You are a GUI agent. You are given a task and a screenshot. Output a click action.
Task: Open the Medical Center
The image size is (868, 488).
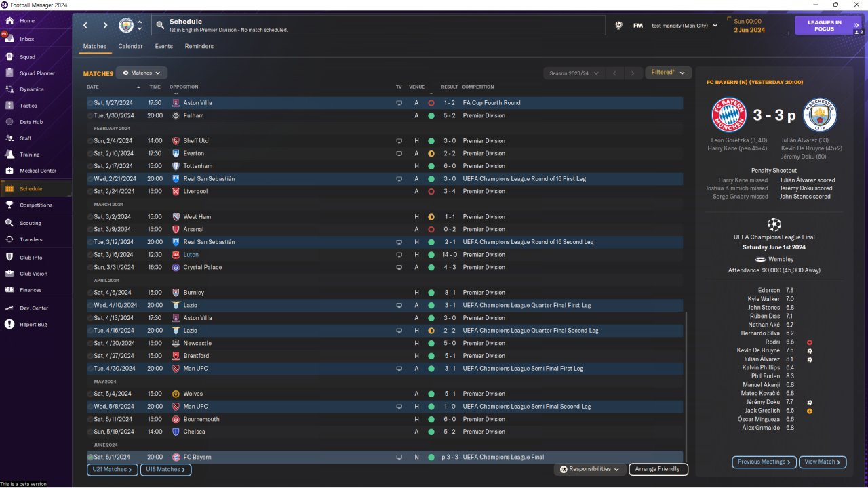(36, 171)
